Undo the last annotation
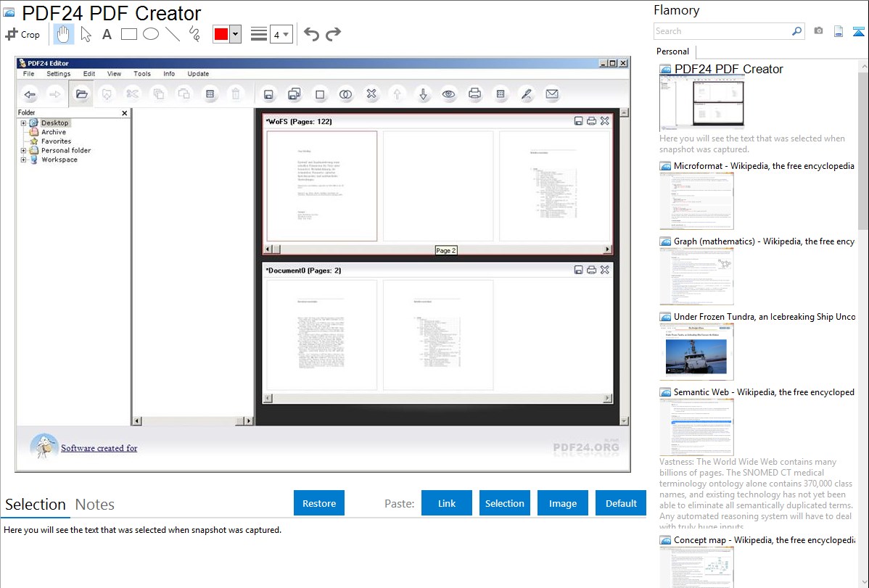 pyautogui.click(x=311, y=34)
